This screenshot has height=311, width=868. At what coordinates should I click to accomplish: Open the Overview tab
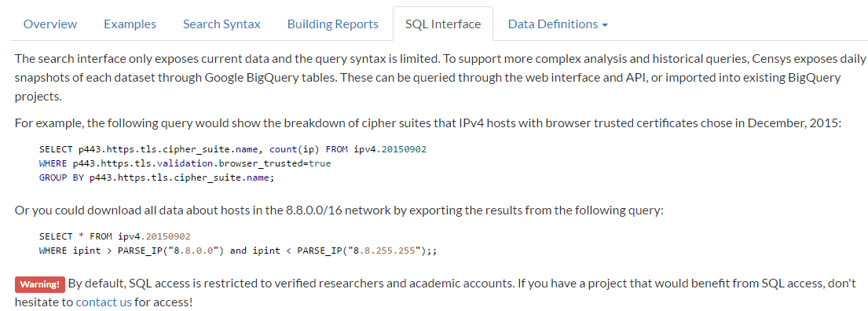click(x=50, y=24)
